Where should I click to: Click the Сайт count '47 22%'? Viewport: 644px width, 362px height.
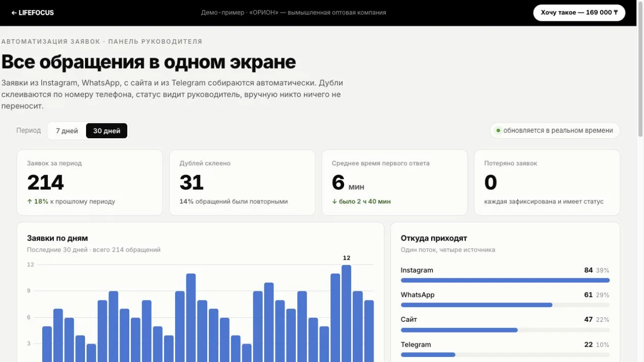[597, 320]
